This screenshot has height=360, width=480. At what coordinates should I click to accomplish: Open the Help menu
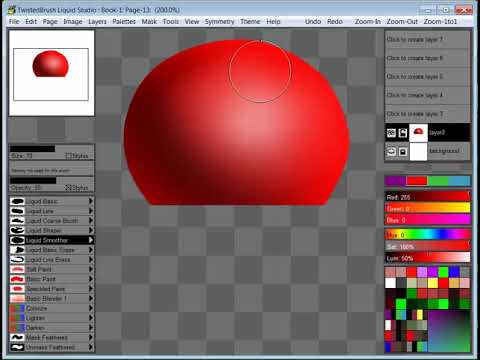[x=273, y=22]
